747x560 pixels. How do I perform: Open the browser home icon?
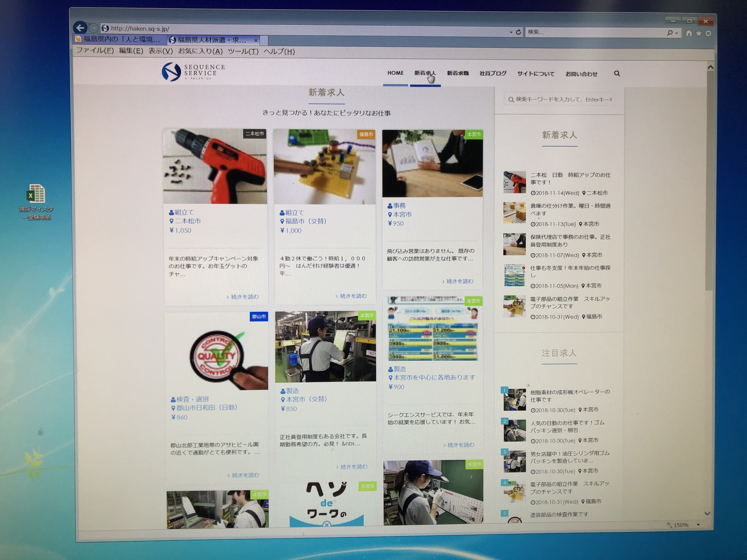pyautogui.click(x=689, y=33)
